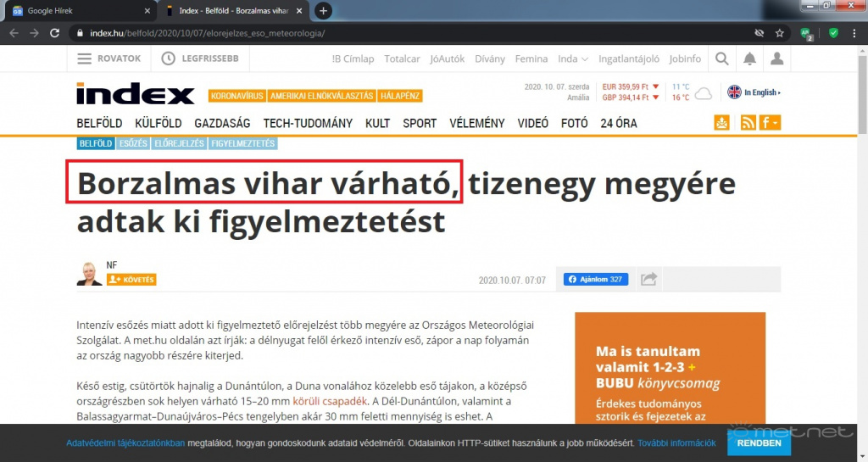The height and width of the screenshot is (462, 868).
Task: Click the orange newsletter envelope icon
Action: 721,123
